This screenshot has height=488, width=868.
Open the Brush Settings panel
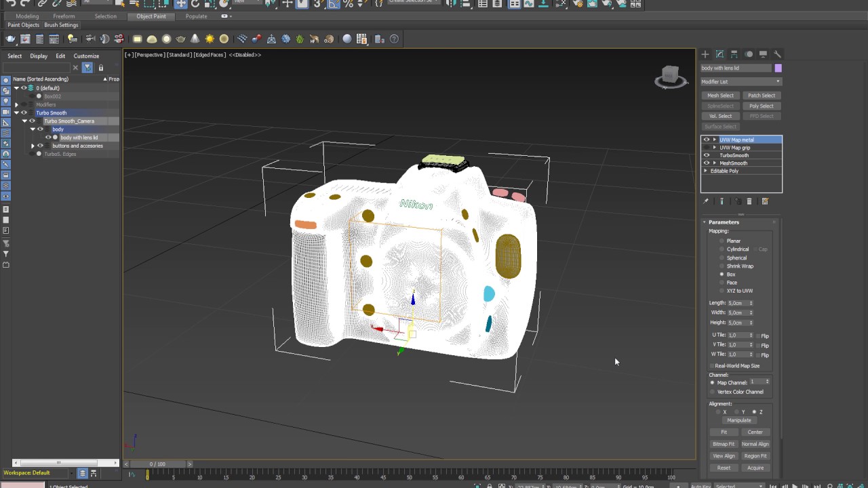[61, 25]
